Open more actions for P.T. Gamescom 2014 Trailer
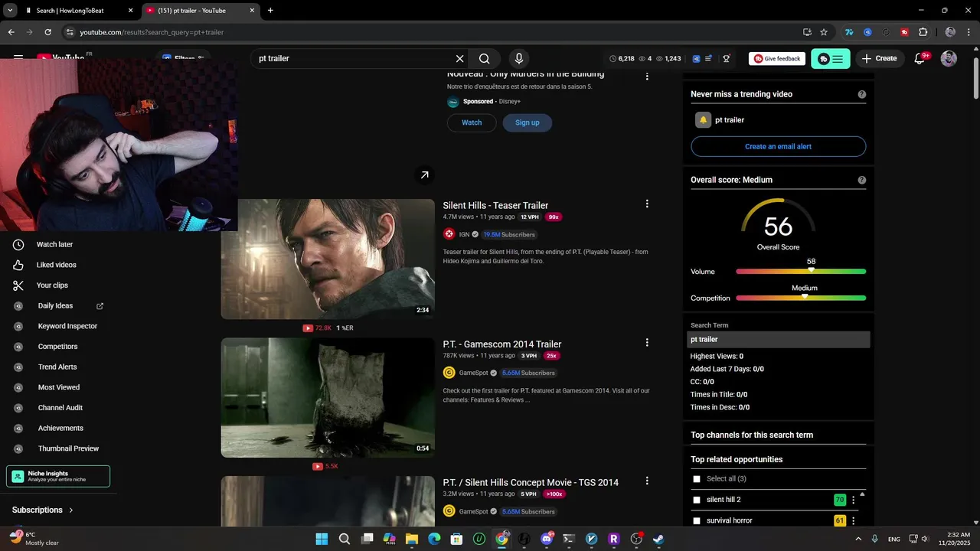The width and height of the screenshot is (980, 551). (647, 342)
